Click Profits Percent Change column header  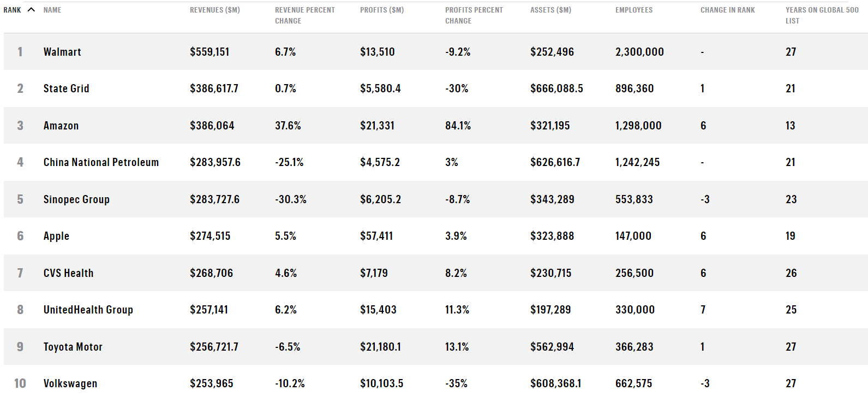pyautogui.click(x=474, y=15)
